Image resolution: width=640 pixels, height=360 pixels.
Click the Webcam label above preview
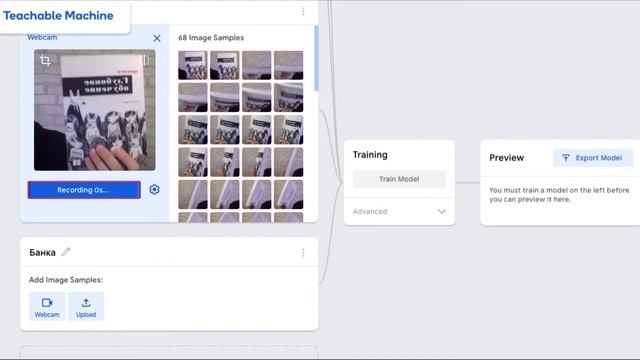(x=42, y=37)
